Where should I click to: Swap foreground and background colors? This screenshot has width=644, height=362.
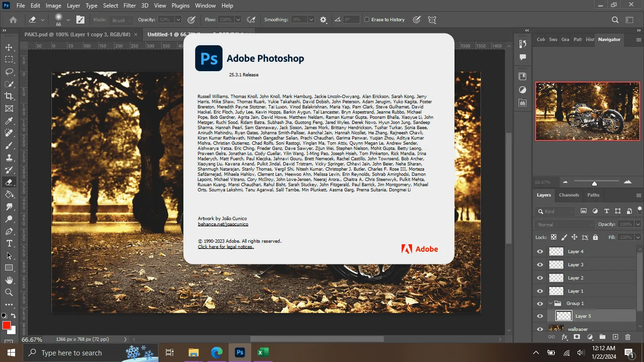click(x=14, y=316)
